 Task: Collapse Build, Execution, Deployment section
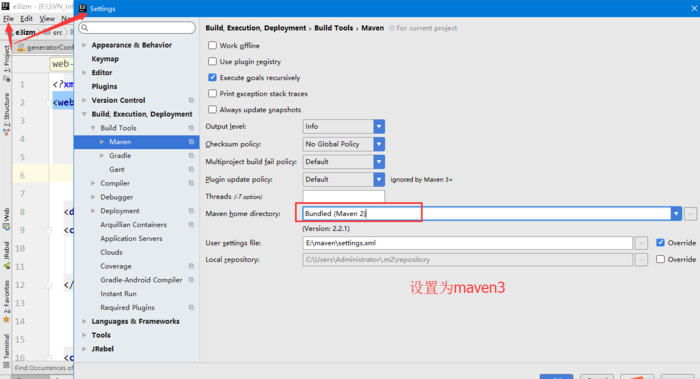(84, 114)
